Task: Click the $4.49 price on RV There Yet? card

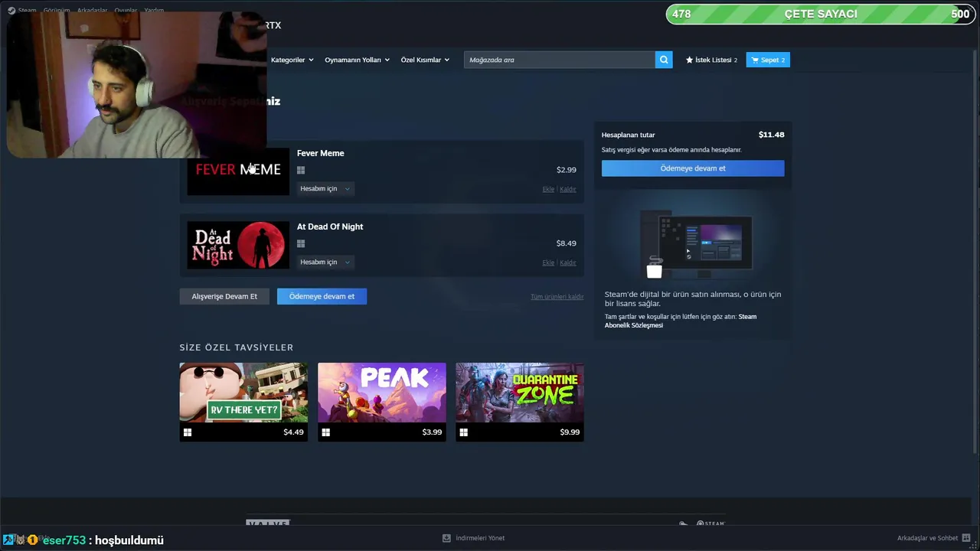Action: [x=293, y=432]
